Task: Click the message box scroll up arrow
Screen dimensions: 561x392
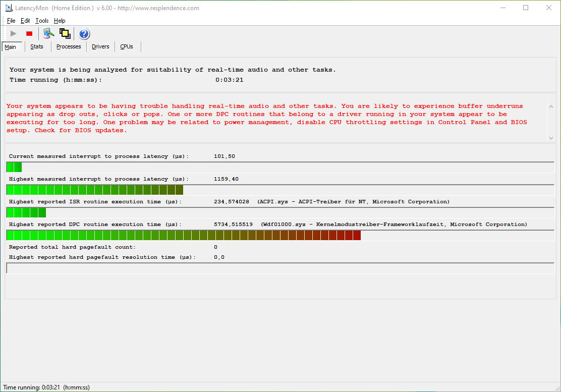Action: [551, 106]
